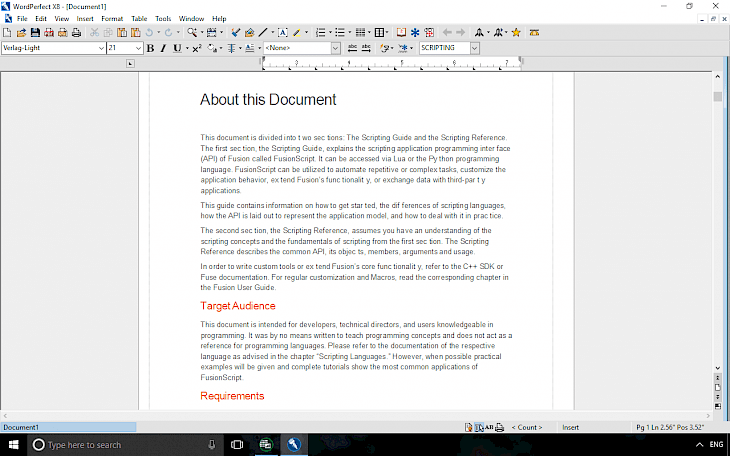730x456 pixels.
Task: Click the bullet list icon
Action: [x=340, y=33]
